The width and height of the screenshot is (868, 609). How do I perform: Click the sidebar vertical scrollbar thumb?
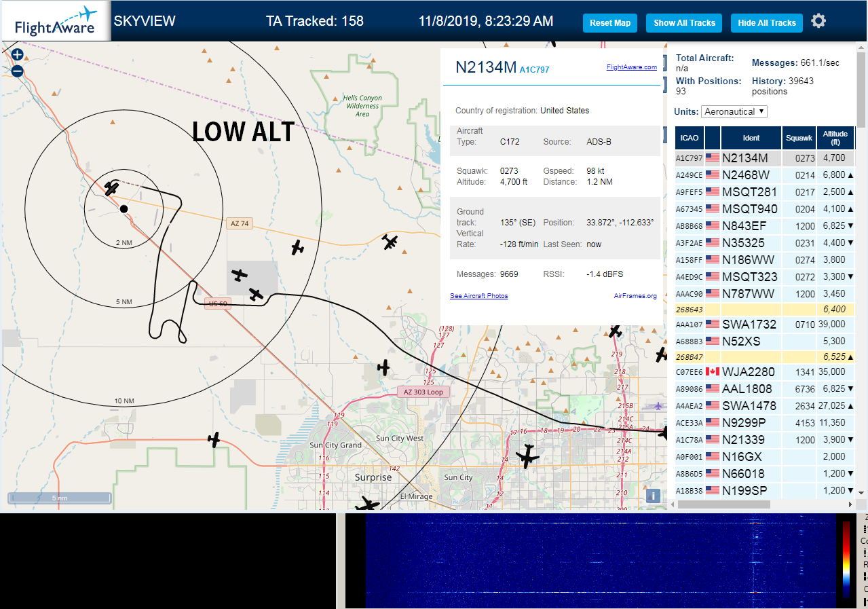click(862, 90)
